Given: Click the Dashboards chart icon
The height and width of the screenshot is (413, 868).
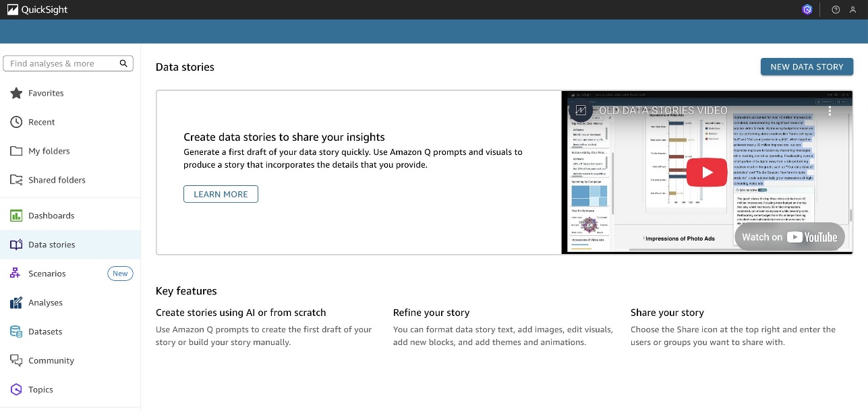Looking at the screenshot, I should pos(16,216).
